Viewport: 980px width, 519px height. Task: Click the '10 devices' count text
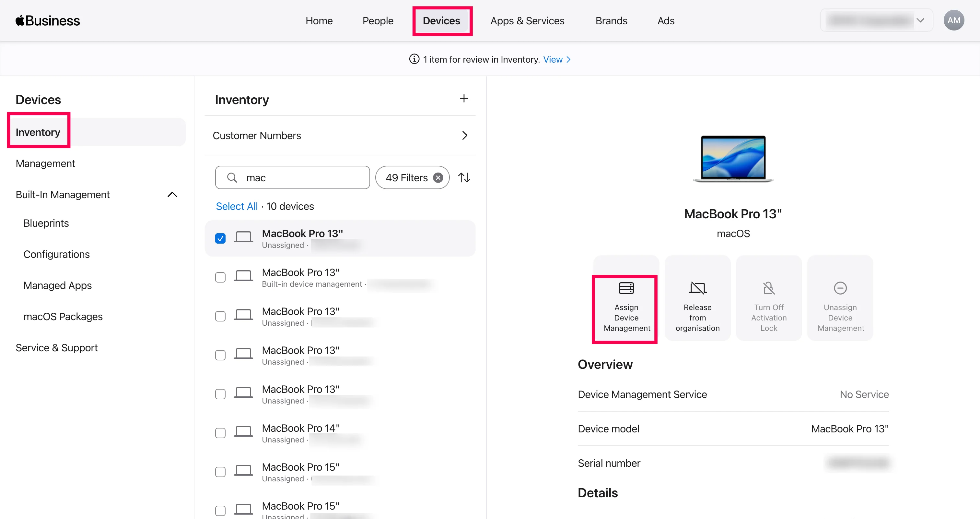pyautogui.click(x=290, y=206)
